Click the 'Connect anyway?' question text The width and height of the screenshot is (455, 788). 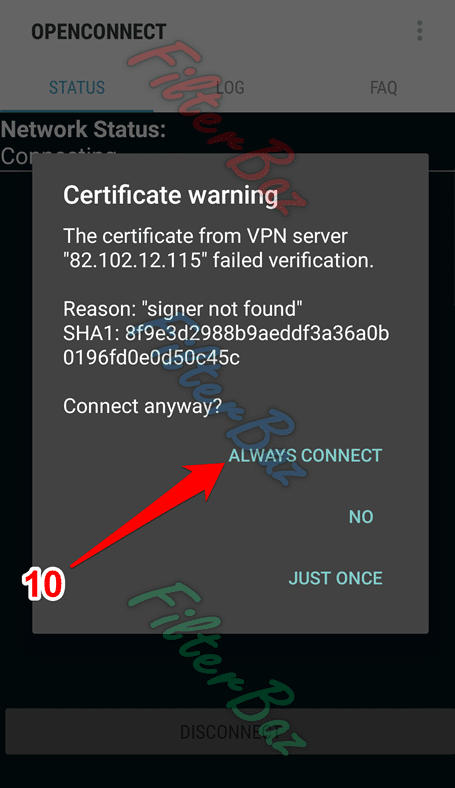(142, 406)
